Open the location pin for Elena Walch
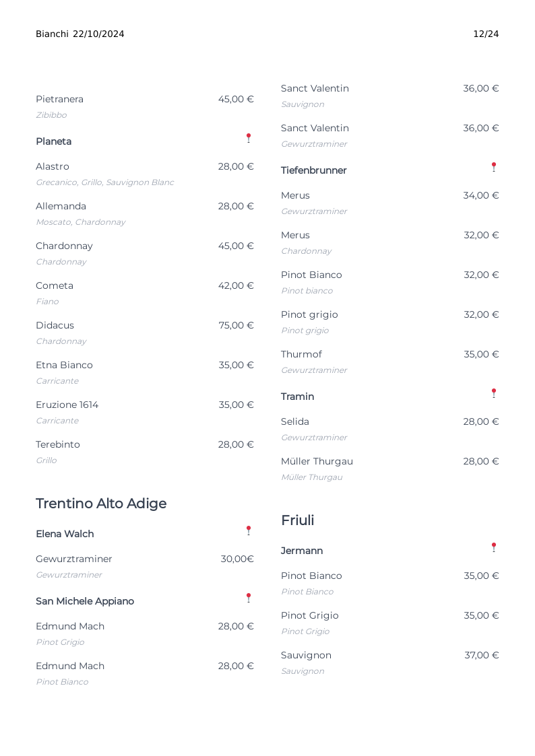 249,530
